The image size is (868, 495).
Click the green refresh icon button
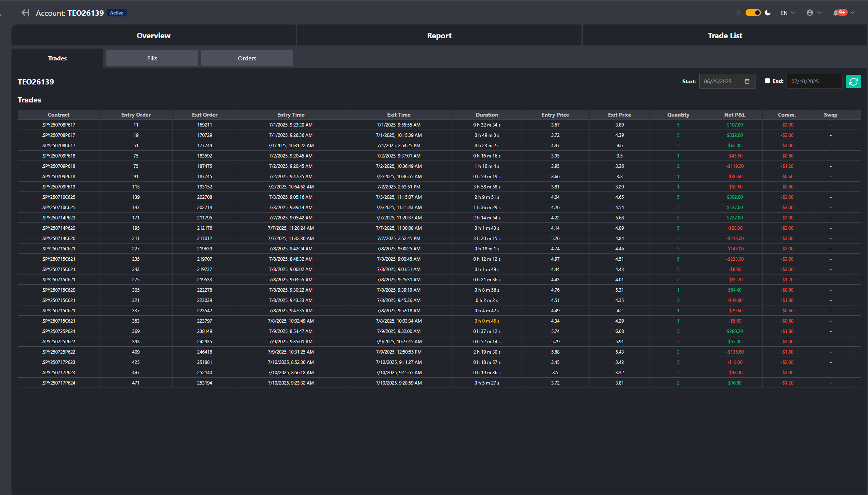[853, 81]
